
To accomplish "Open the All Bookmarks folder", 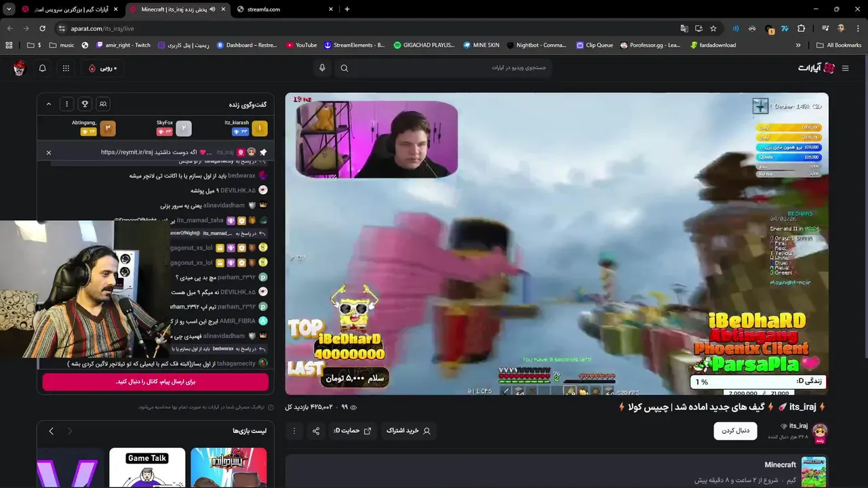I will point(839,45).
